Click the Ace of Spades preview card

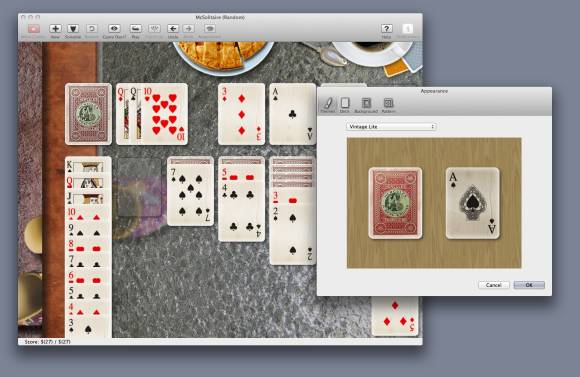tap(472, 203)
